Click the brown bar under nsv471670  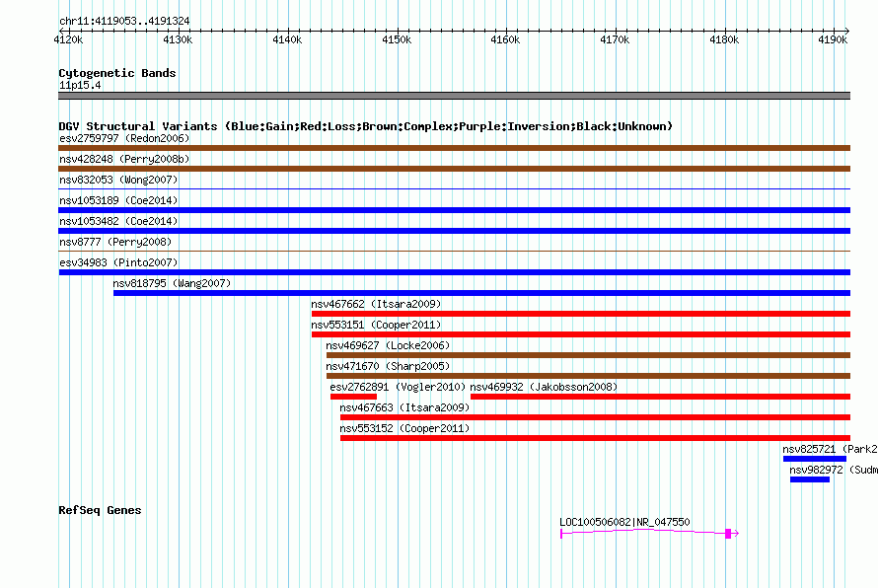pyautogui.click(x=589, y=376)
